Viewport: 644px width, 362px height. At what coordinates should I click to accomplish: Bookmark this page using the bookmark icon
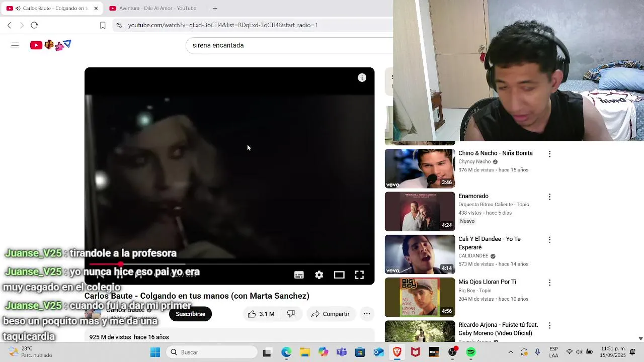[103, 25]
